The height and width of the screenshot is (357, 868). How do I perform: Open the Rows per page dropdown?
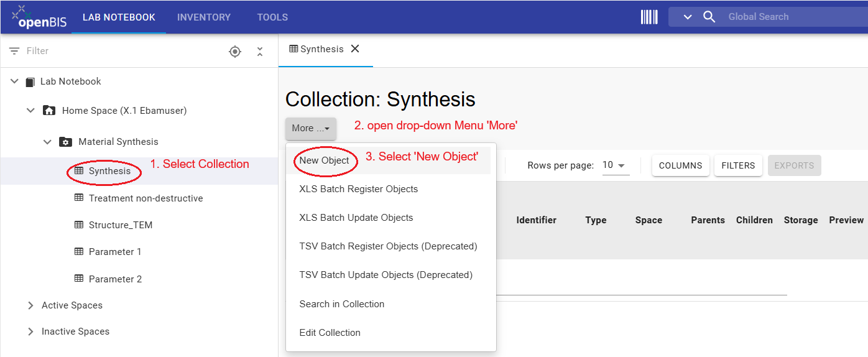click(616, 165)
